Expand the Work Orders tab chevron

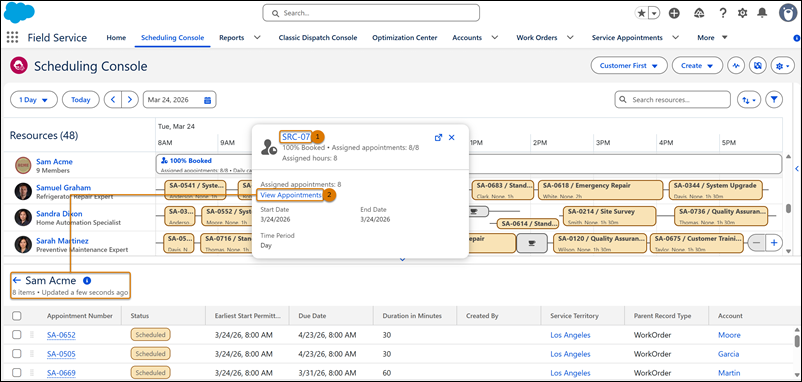(x=570, y=37)
